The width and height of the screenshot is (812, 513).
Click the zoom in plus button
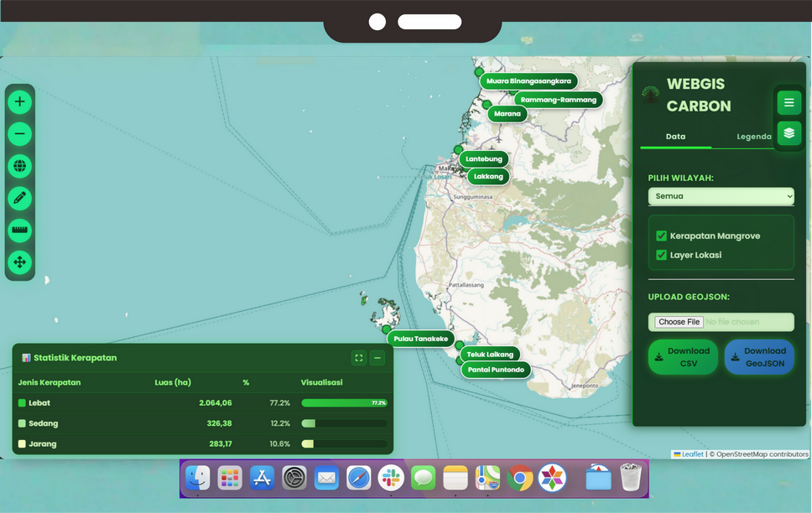20,102
